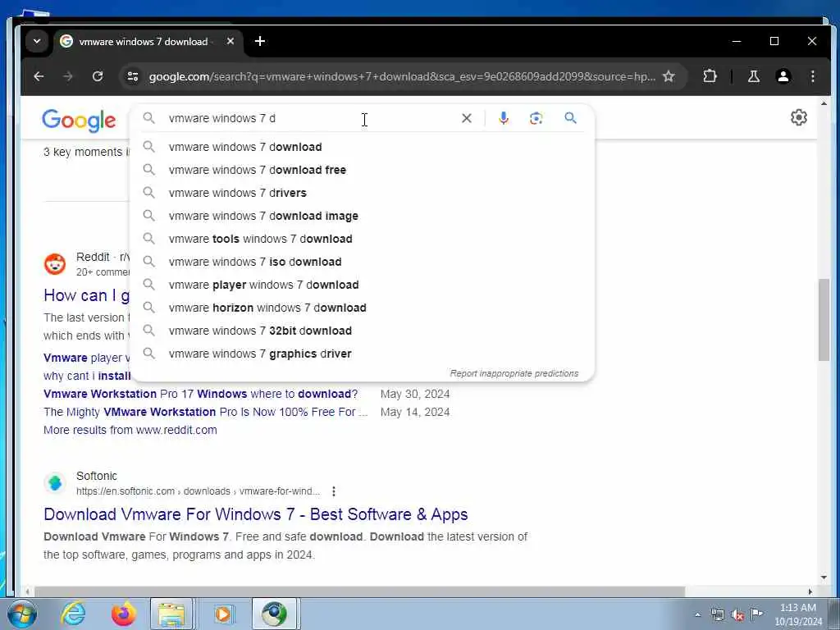
Task: Click the vertical scrollbar down arrow
Action: click(x=824, y=577)
